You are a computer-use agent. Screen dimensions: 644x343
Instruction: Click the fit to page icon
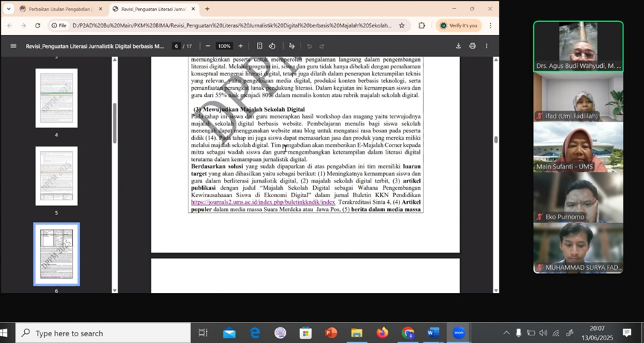(x=260, y=46)
